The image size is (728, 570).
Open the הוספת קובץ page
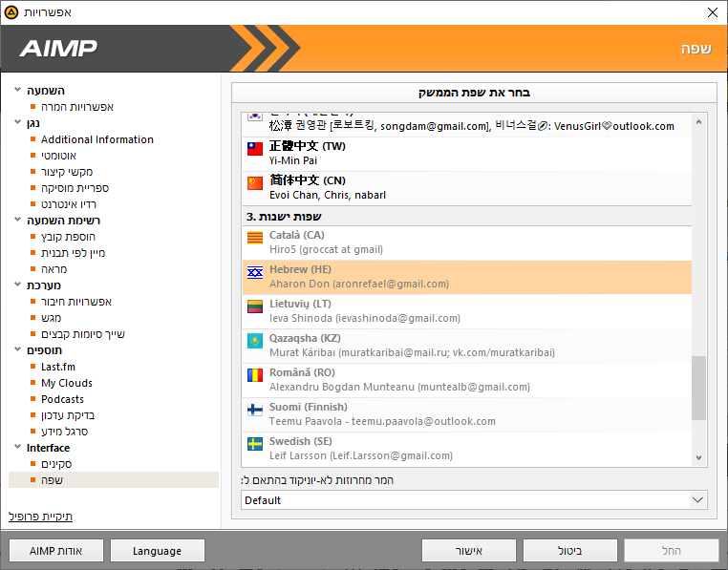coord(68,237)
